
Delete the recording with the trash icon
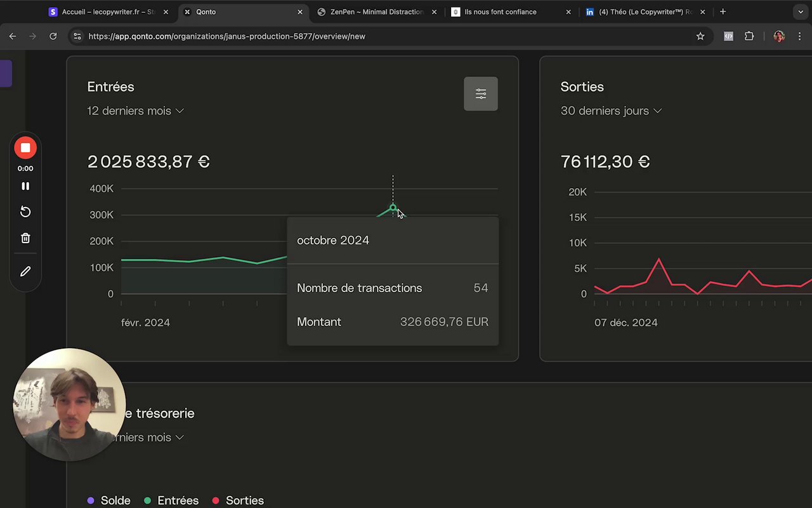(25, 238)
